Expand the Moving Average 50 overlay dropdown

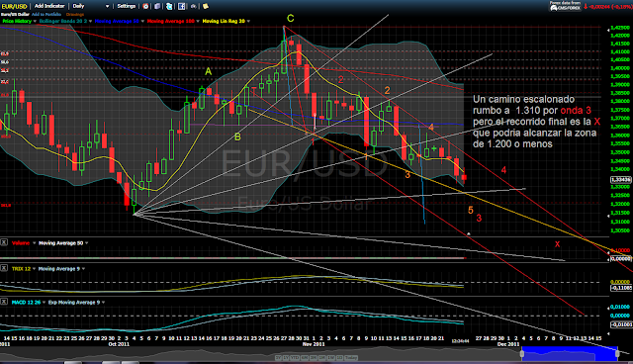pos(142,21)
